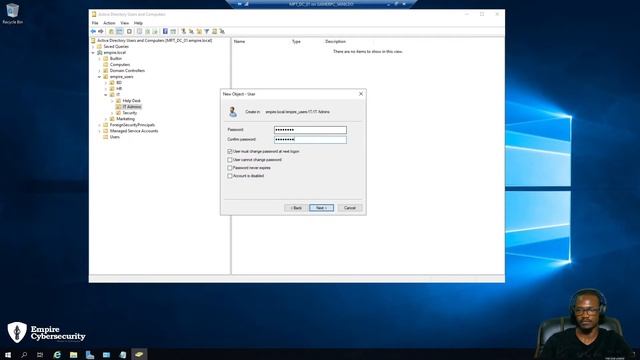This screenshot has height=360, width=640.
Task: Launch Internet Explorer from the taskbar
Action: (57, 355)
